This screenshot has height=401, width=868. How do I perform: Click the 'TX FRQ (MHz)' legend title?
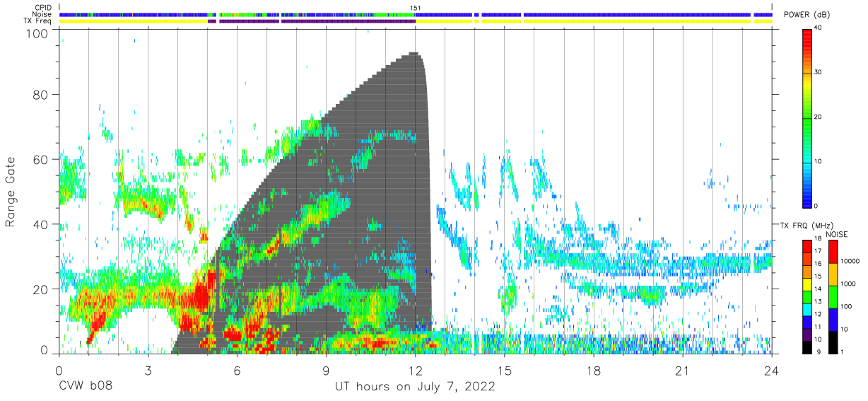pos(805,226)
